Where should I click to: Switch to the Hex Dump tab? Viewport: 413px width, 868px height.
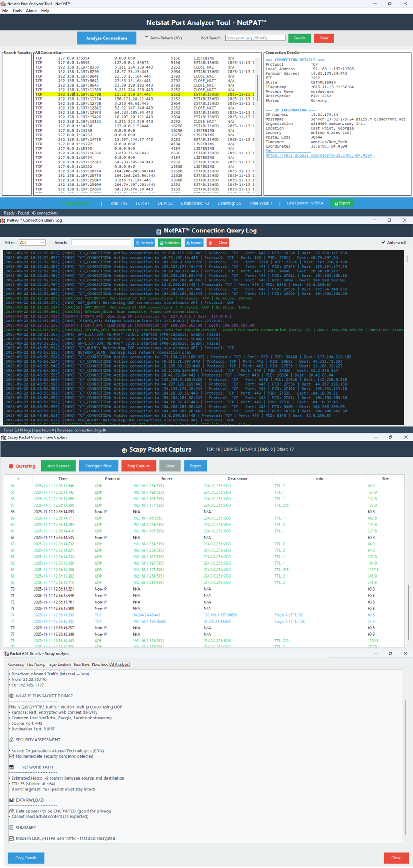point(35,665)
